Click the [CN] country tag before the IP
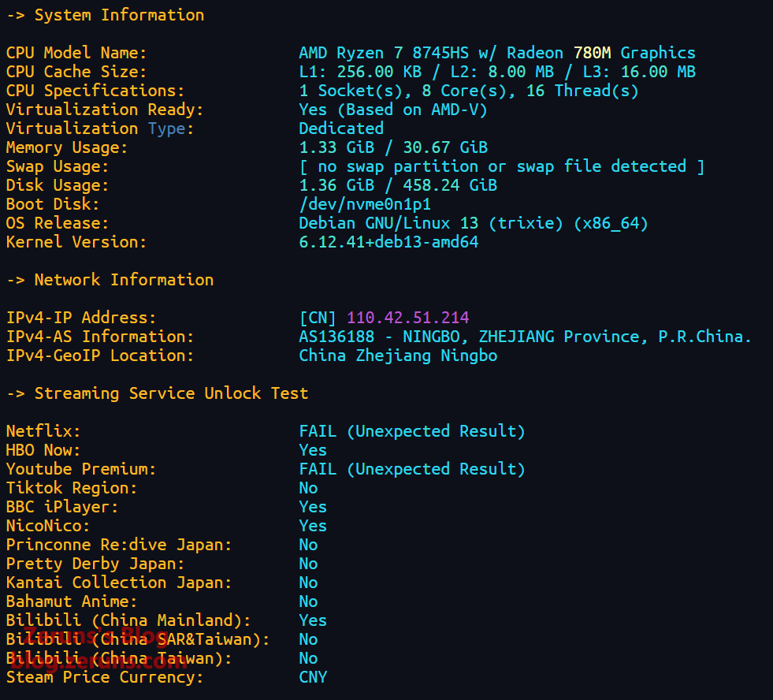This screenshot has width=773, height=700. click(318, 318)
